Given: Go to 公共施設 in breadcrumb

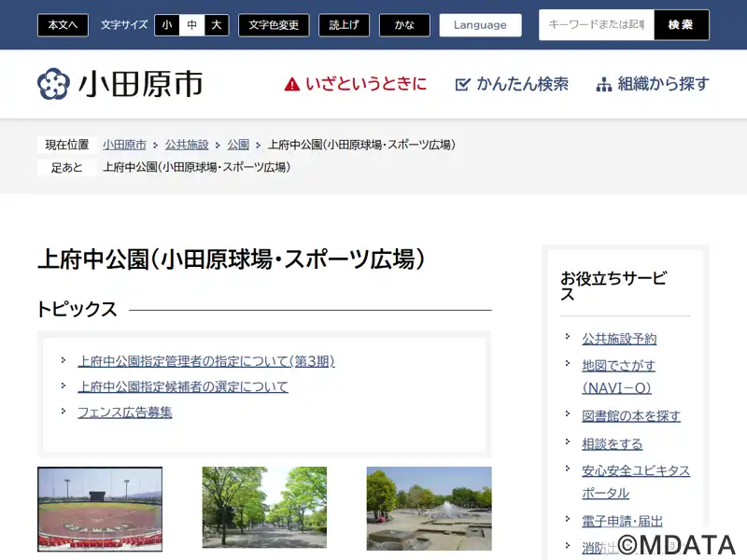Looking at the screenshot, I should (x=187, y=145).
